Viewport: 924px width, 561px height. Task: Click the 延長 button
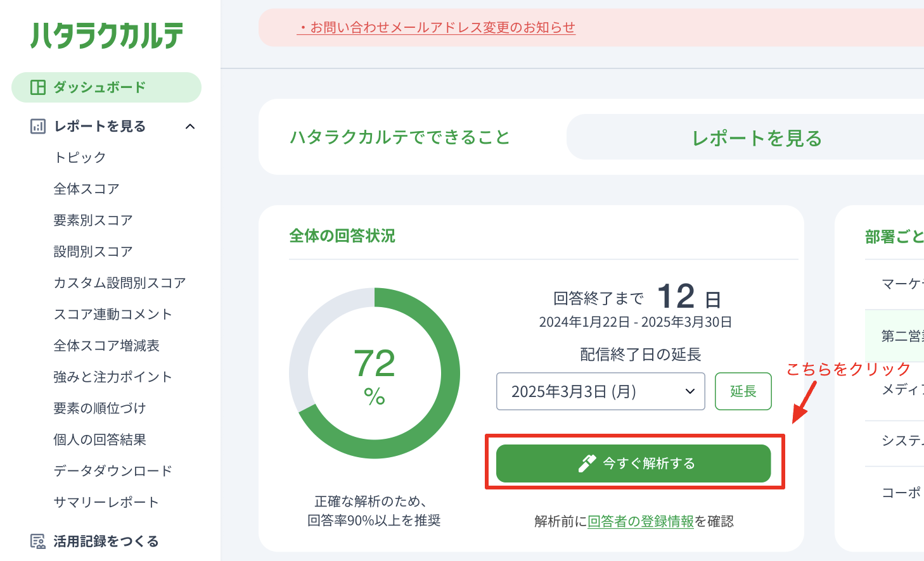point(743,391)
